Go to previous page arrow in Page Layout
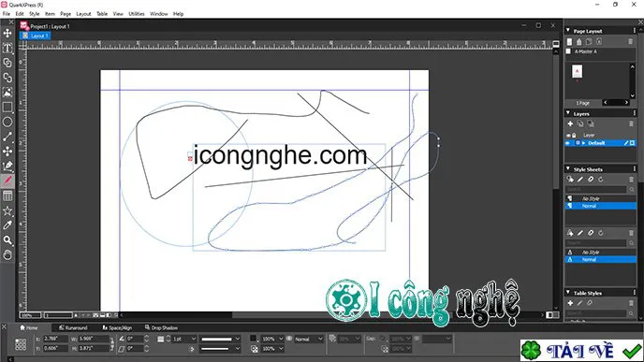The height and width of the screenshot is (362, 644). (605, 102)
